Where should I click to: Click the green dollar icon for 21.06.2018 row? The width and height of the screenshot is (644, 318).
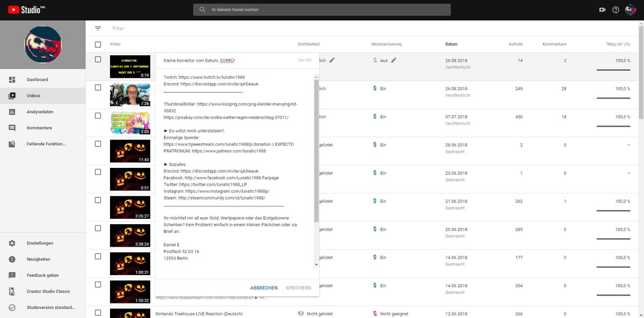(375, 201)
